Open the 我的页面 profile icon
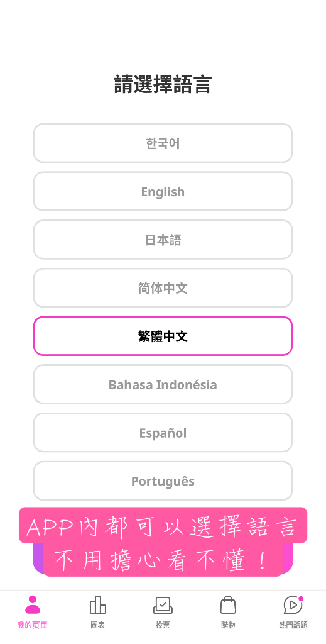Screen dimensions: 326x644 coord(33,605)
